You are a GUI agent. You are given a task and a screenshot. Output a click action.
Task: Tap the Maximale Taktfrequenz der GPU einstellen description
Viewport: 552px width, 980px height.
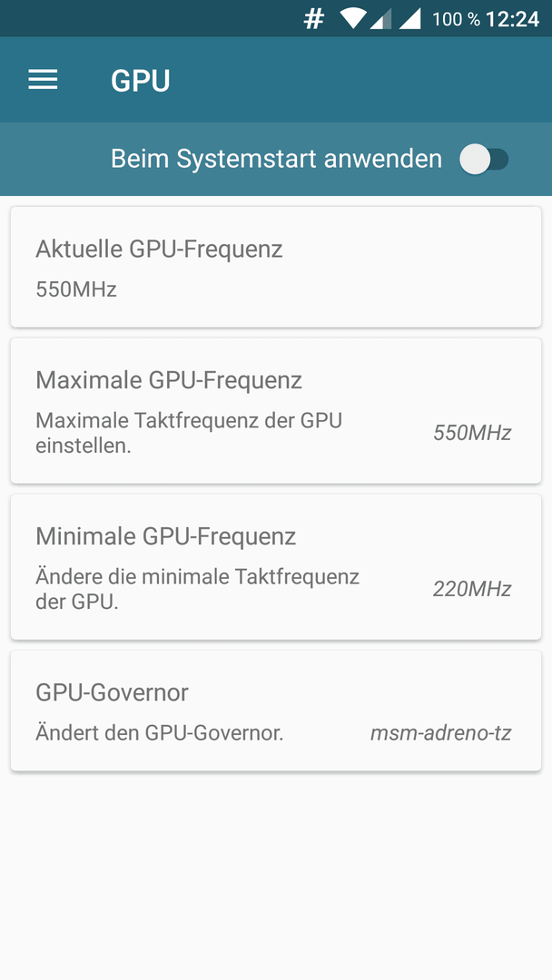[189, 433]
